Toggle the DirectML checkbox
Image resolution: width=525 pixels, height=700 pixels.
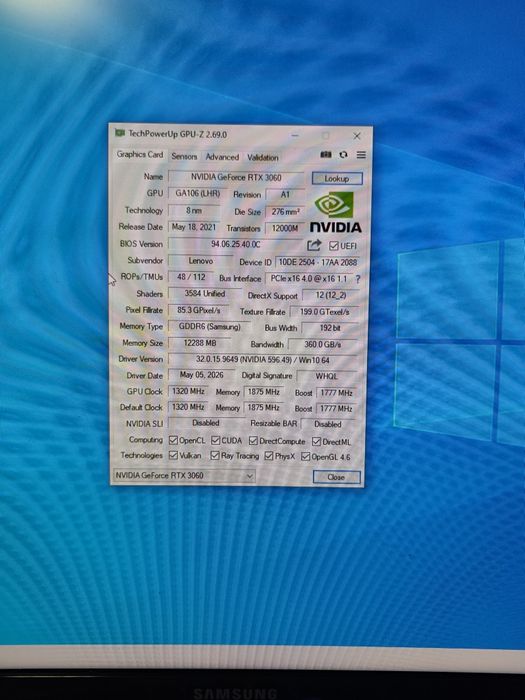317,442
